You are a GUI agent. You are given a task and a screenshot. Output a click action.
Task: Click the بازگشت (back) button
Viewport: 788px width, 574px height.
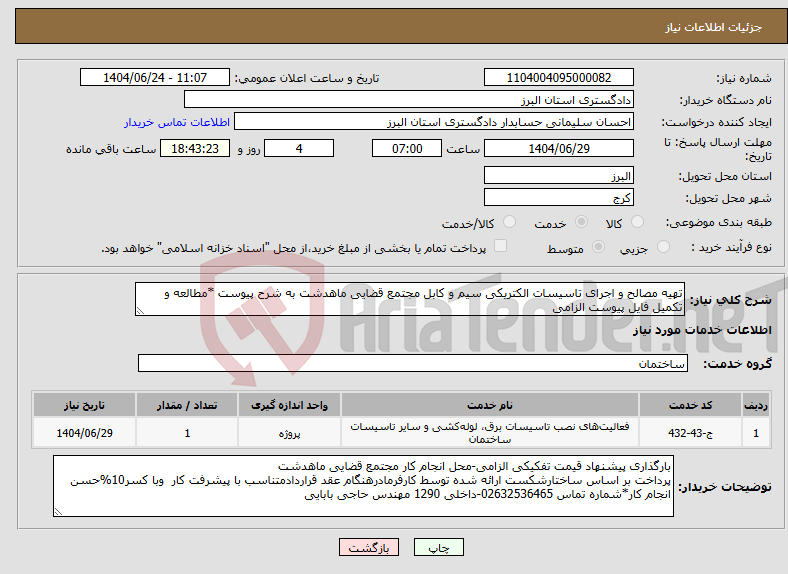tap(369, 547)
